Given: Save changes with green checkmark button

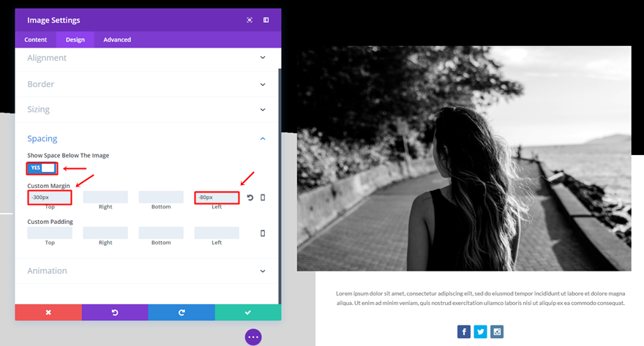Looking at the screenshot, I should coord(248,312).
